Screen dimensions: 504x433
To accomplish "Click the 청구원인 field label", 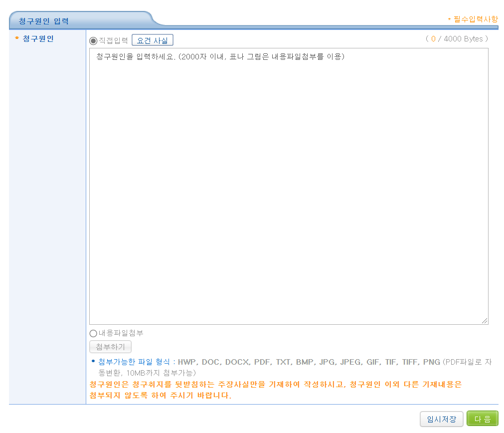I will click(x=38, y=38).
